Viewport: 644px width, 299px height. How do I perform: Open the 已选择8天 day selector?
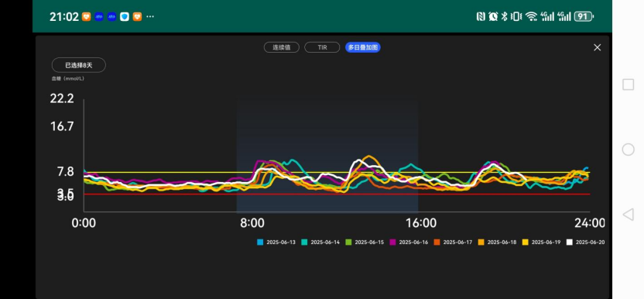[79, 65]
